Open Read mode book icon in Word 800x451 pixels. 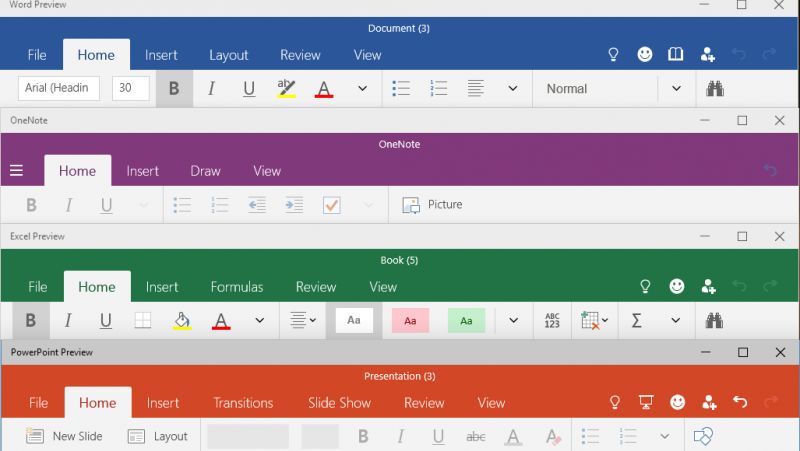pos(676,54)
